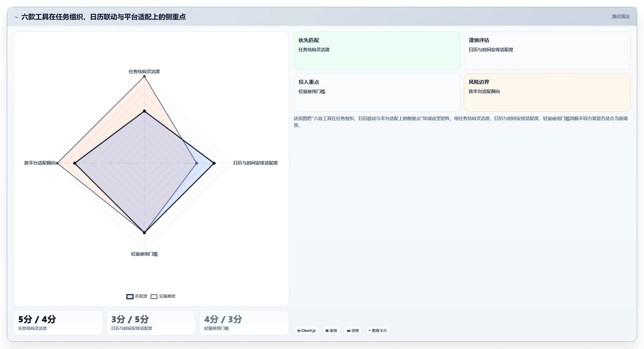This screenshot has width=644, height=349.
Task: Click the 进度 tag
Action: [353, 331]
